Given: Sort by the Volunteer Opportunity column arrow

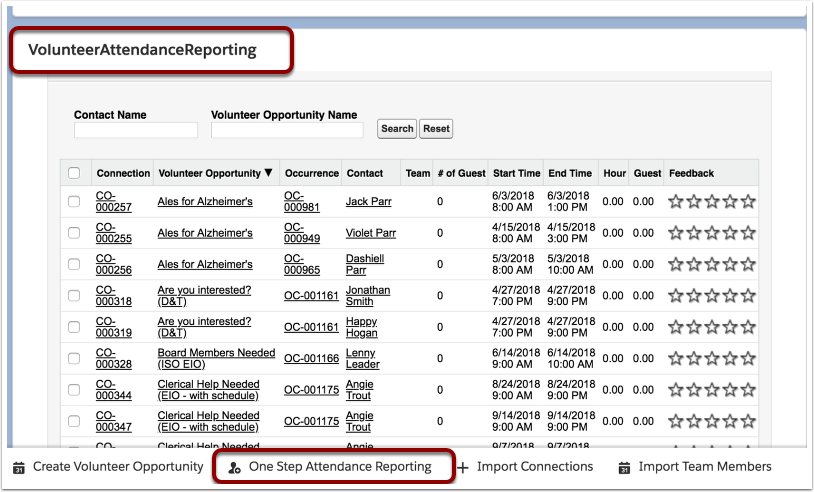Looking at the screenshot, I should pos(268,173).
